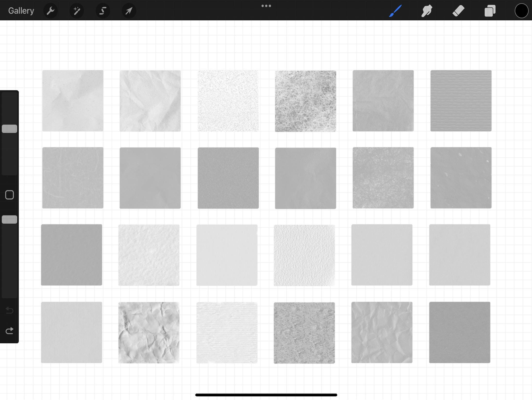Open the black color picker circle

coord(521,11)
